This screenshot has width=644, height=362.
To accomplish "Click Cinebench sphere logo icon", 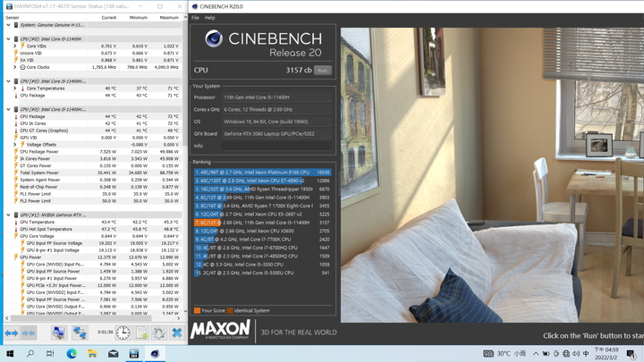I will coord(214,39).
